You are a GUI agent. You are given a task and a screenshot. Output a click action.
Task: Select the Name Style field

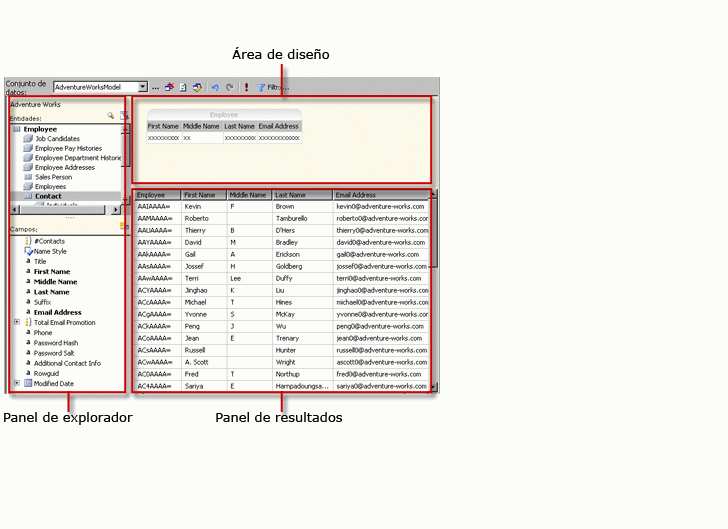coord(50,251)
